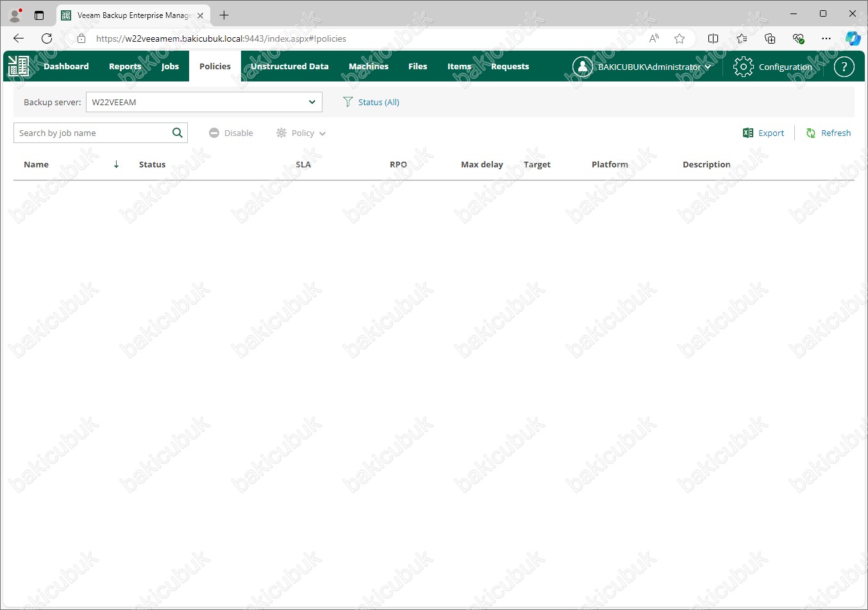Viewport: 868px width, 610px height.
Task: Click the browser profile icon
Action: click(x=15, y=15)
